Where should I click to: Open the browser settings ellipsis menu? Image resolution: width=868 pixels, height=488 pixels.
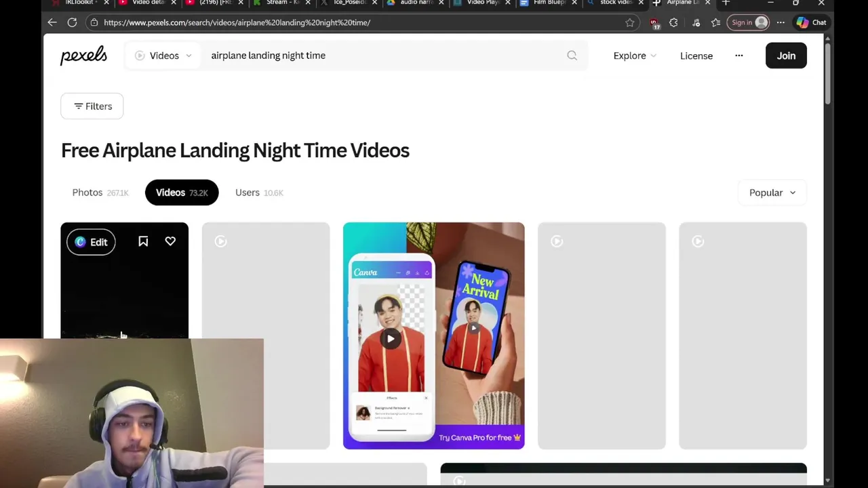pos(781,22)
